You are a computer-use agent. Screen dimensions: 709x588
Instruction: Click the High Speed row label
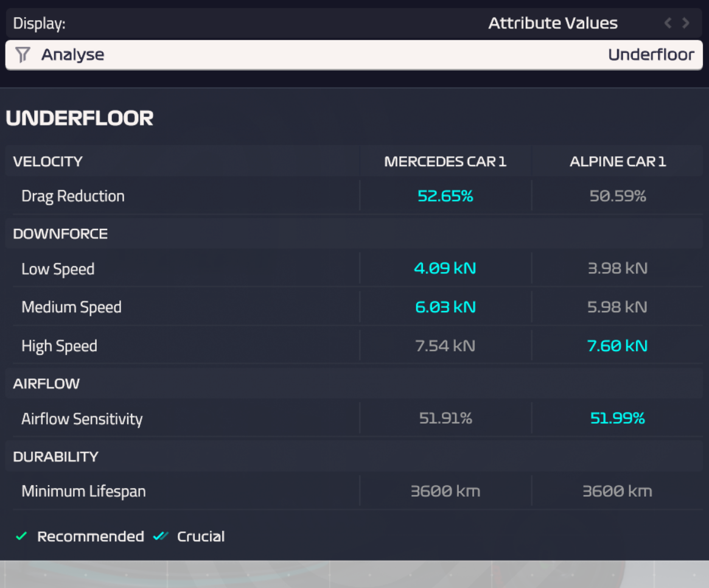[x=59, y=346]
